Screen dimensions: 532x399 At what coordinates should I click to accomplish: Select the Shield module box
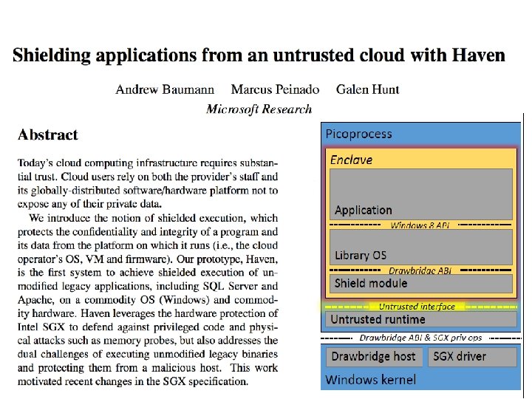(421, 284)
